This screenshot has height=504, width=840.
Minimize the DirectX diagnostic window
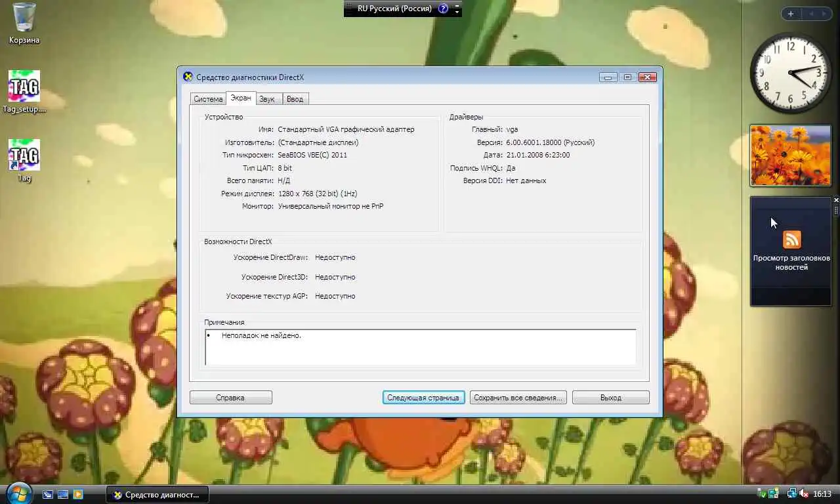[608, 77]
